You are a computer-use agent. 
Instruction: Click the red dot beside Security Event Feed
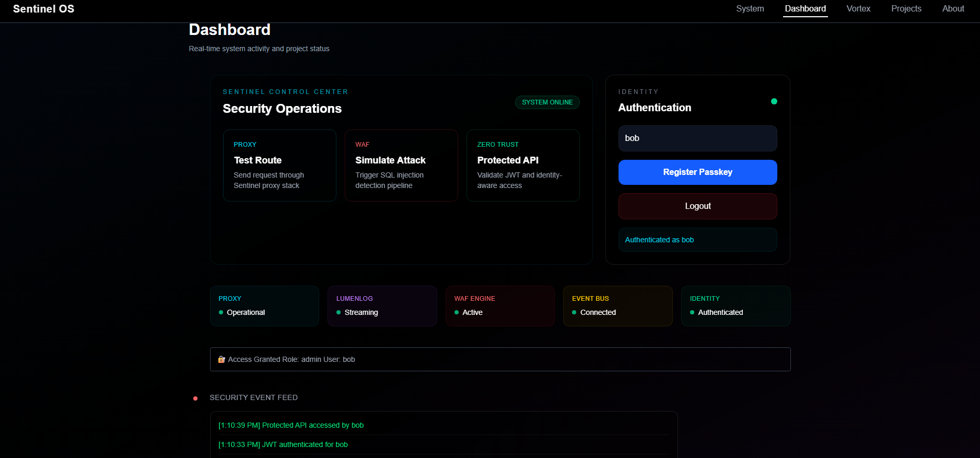click(x=195, y=398)
